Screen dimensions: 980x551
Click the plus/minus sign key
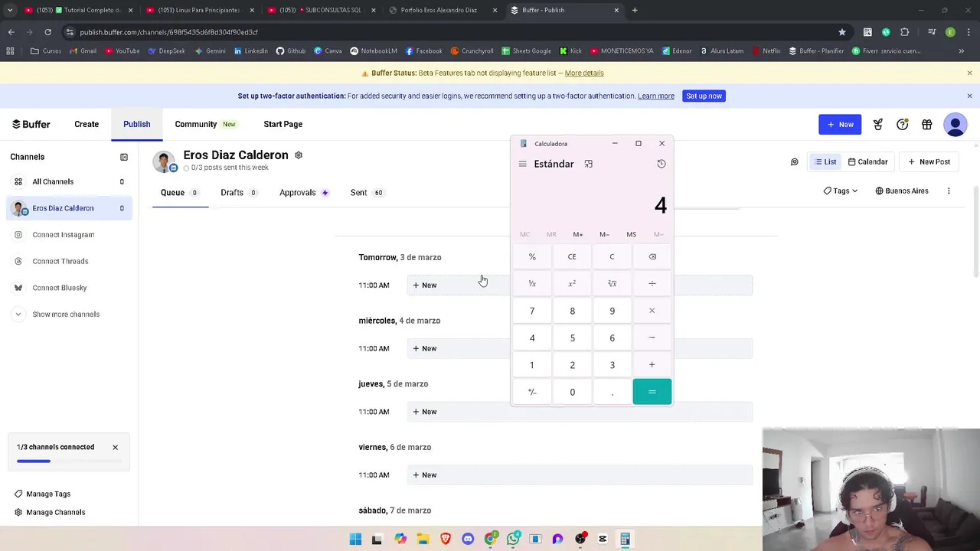coord(532,392)
